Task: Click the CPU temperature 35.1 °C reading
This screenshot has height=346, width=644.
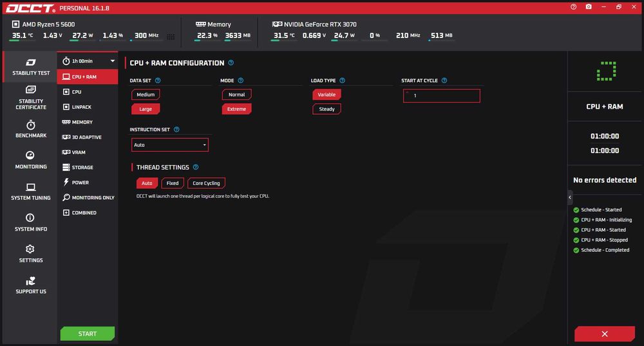Action: tap(22, 35)
